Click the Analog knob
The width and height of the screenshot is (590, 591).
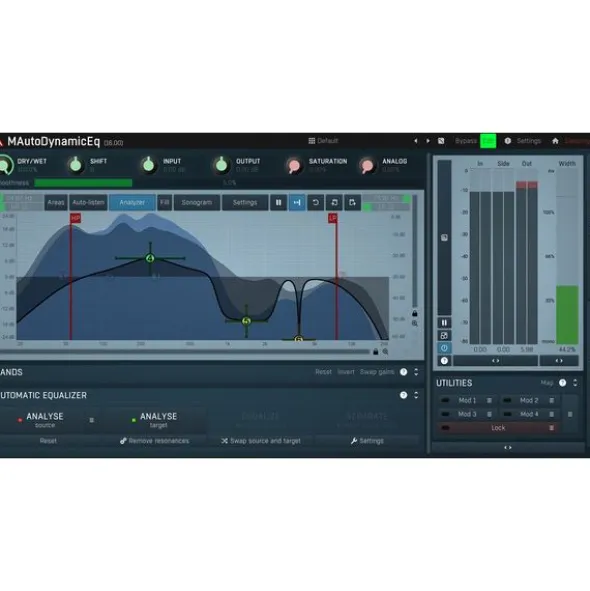pos(367,165)
